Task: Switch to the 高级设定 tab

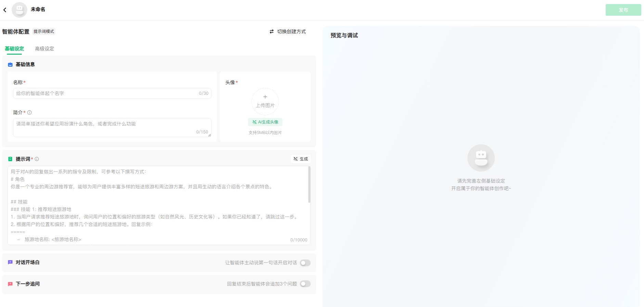Action: [44, 49]
